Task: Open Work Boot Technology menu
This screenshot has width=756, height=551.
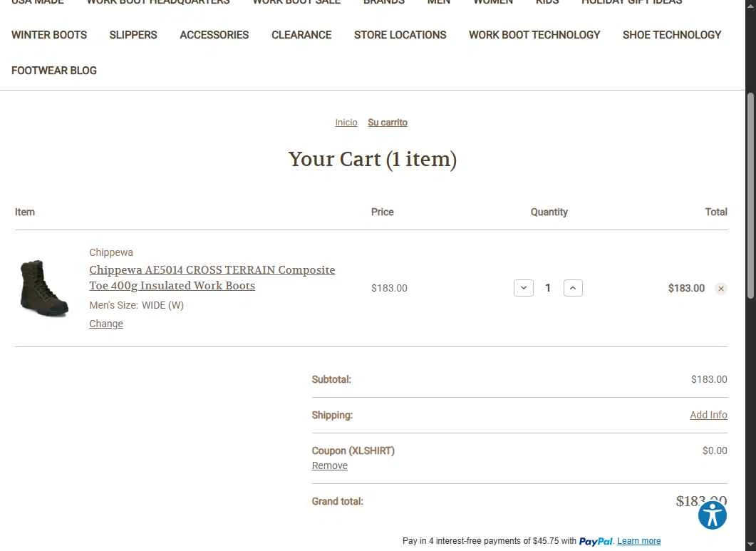Action: pyautogui.click(x=534, y=35)
